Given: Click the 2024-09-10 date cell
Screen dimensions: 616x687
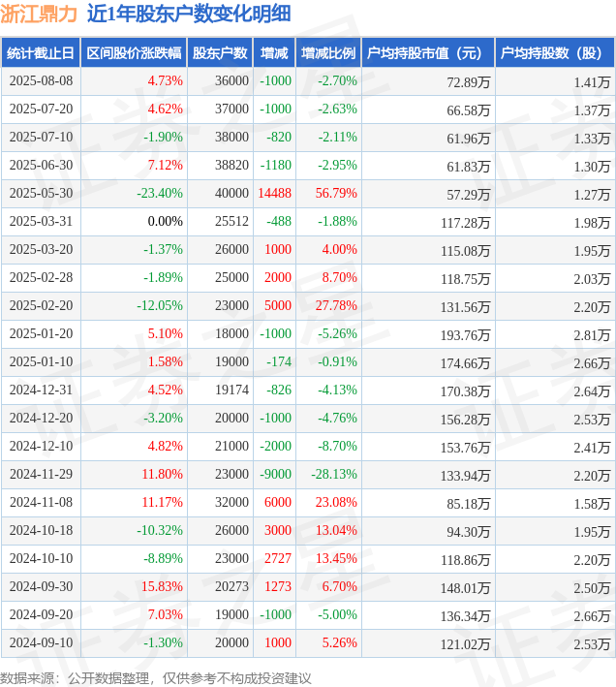Looking at the screenshot, I should tap(41, 642).
